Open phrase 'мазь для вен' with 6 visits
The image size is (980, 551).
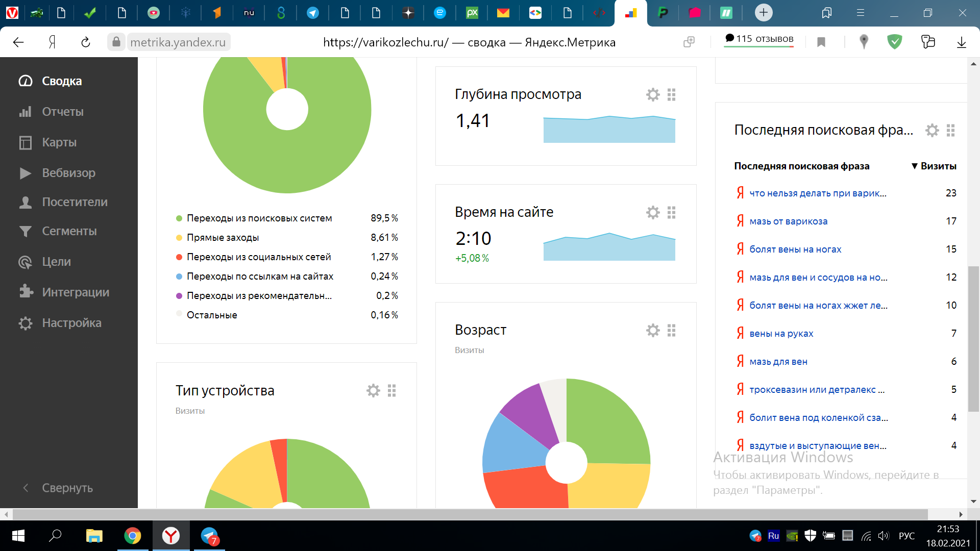click(778, 362)
